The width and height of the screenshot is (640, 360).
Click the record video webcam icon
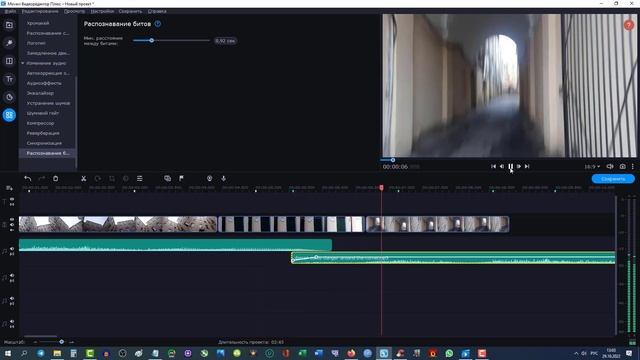click(209, 178)
